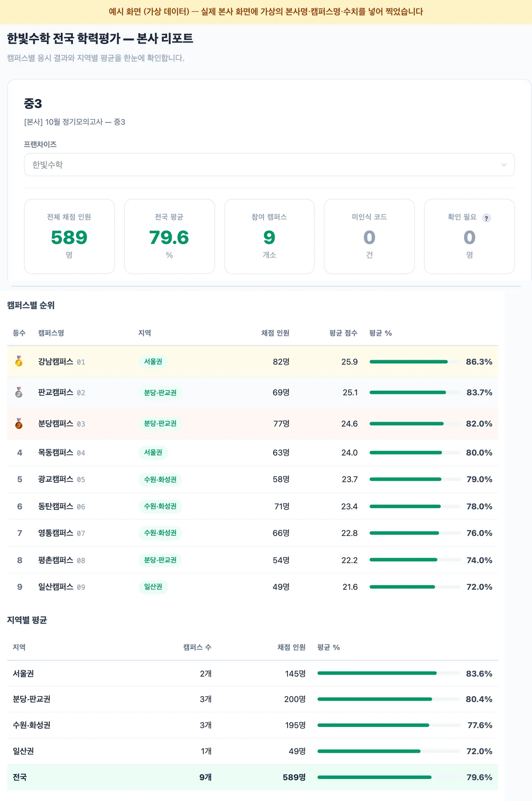Click the 캠퍼스 수 column header
This screenshot has height=801, width=532.
tap(197, 647)
